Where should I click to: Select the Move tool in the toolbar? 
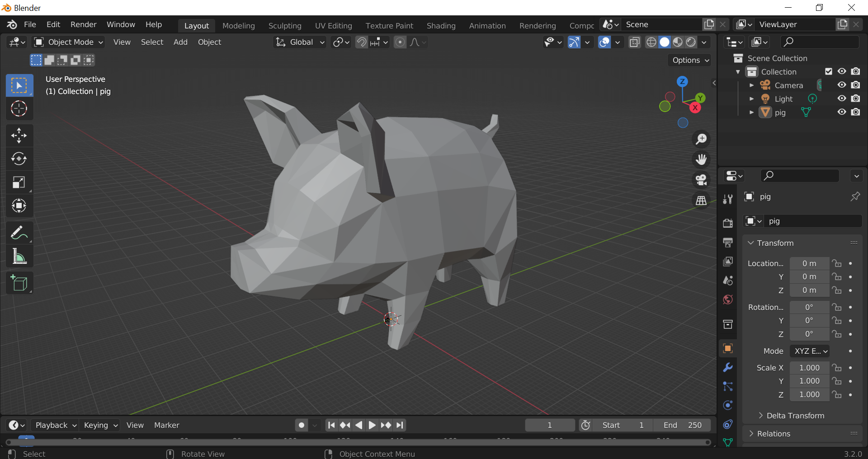pos(19,135)
